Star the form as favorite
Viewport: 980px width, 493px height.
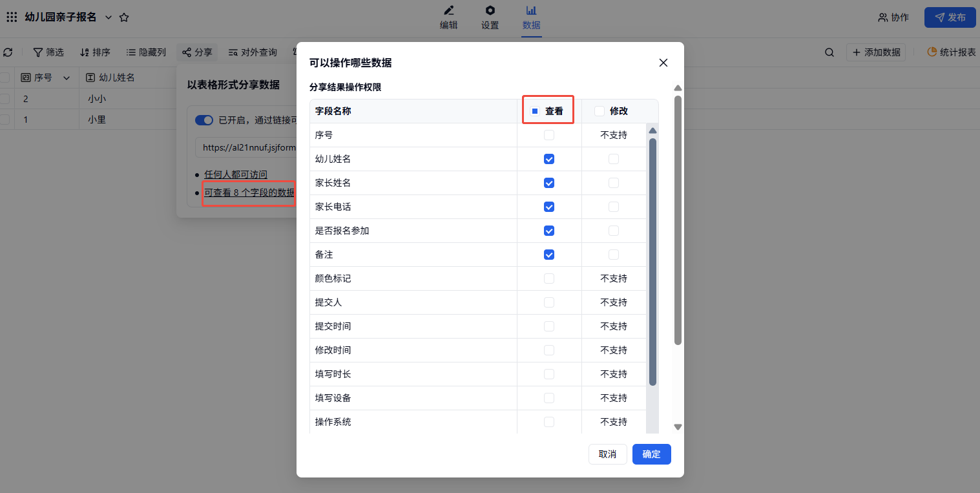[x=124, y=17]
